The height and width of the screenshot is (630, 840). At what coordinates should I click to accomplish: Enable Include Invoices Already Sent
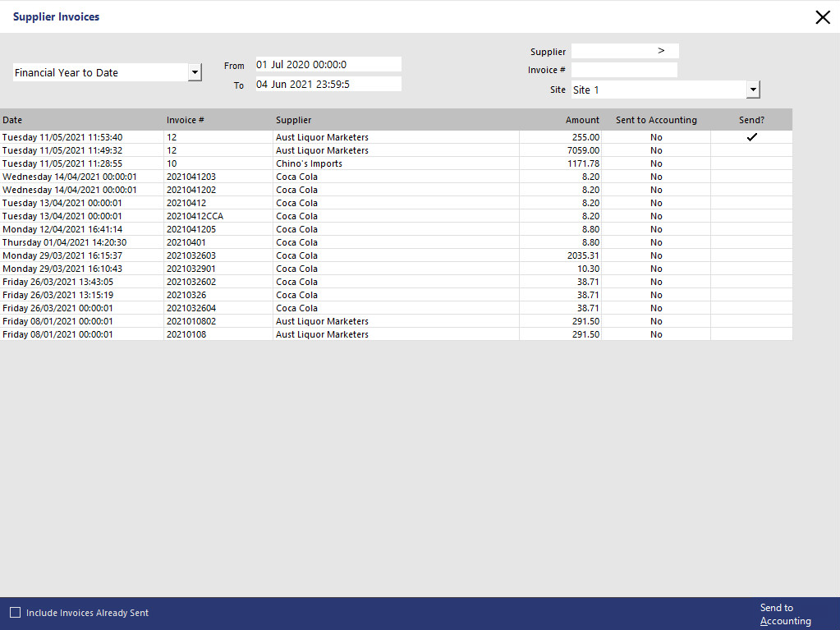click(15, 612)
